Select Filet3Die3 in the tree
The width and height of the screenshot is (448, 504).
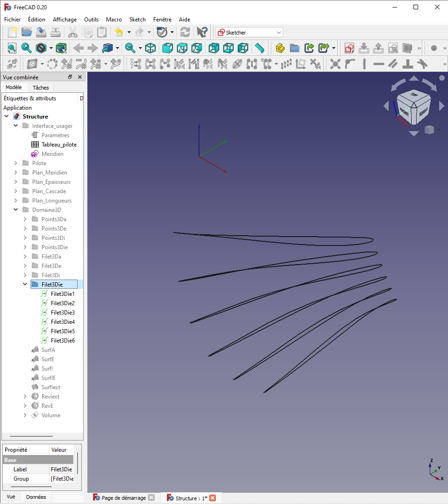(63, 313)
